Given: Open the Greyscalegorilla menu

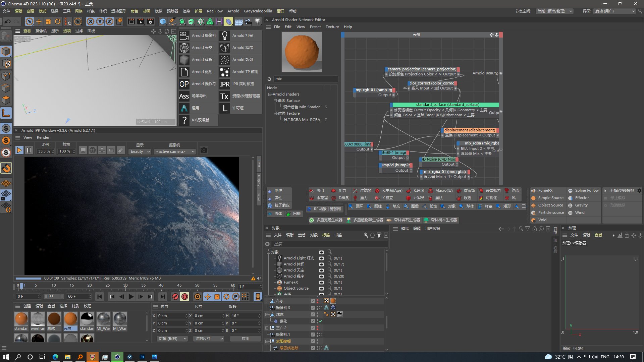Looking at the screenshot, I should click(x=258, y=11).
